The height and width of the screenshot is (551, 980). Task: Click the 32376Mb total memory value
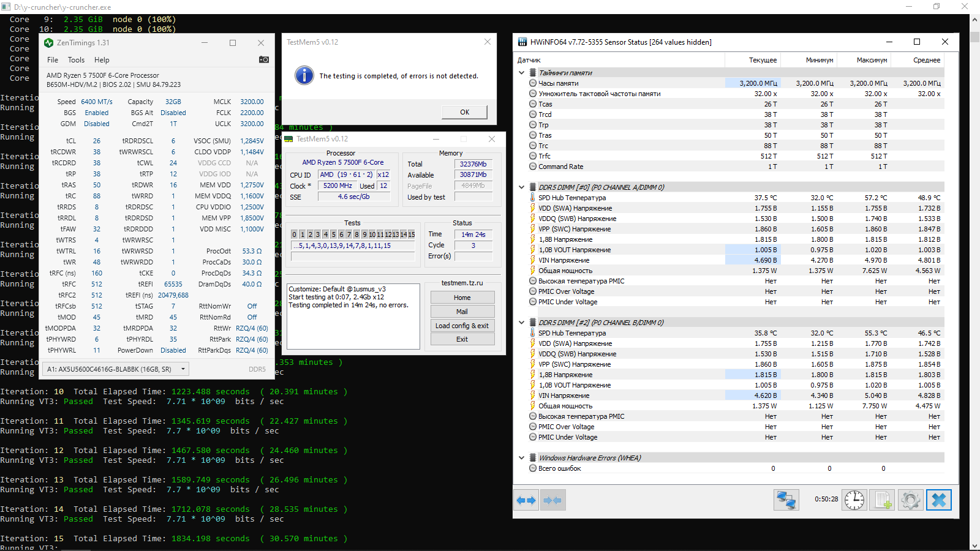click(473, 164)
